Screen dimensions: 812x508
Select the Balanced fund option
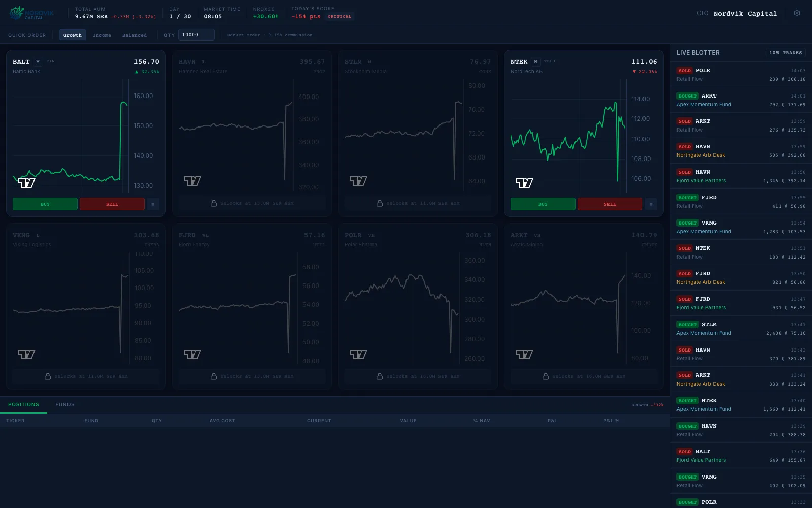(134, 35)
